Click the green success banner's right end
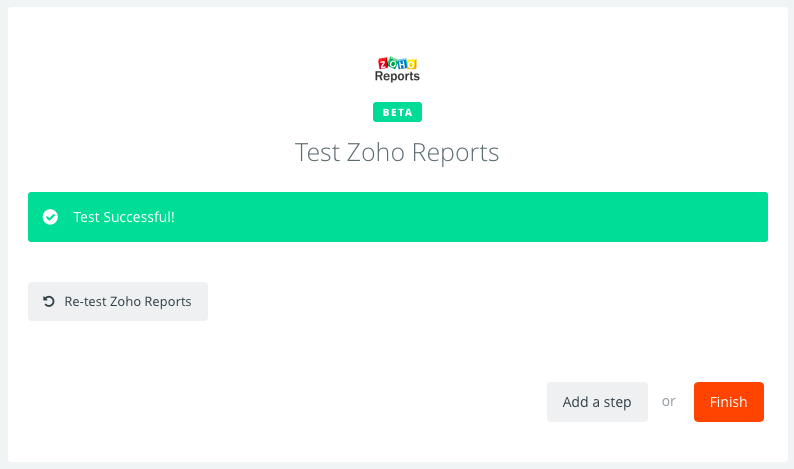794x469 pixels. [740, 217]
